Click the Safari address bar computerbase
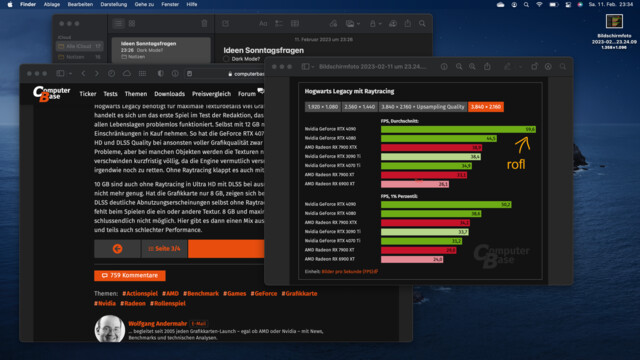The image size is (640, 360). [x=246, y=74]
